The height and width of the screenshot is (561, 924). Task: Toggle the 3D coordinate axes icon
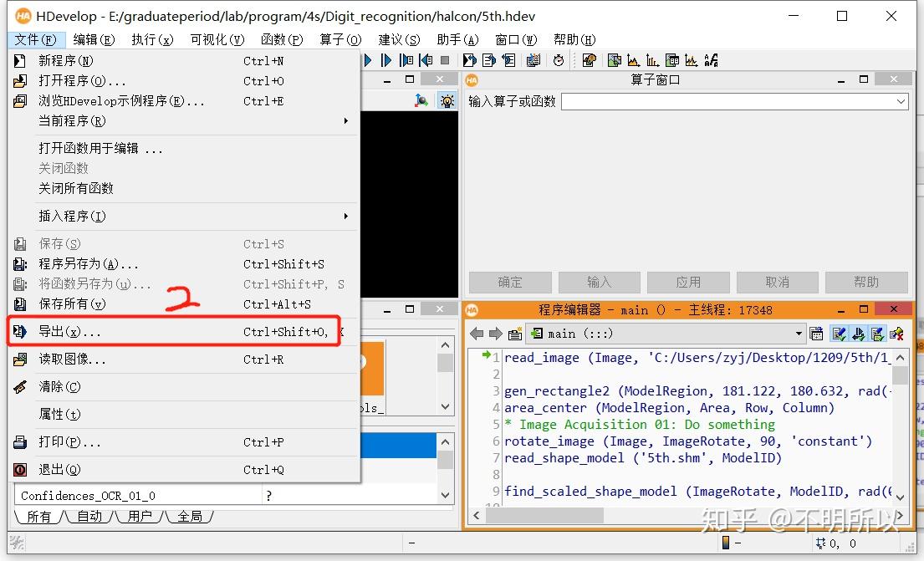tap(421, 101)
